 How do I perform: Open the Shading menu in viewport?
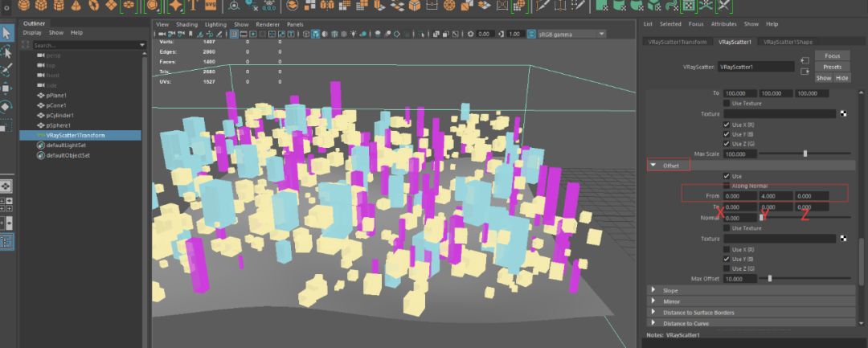(x=186, y=24)
